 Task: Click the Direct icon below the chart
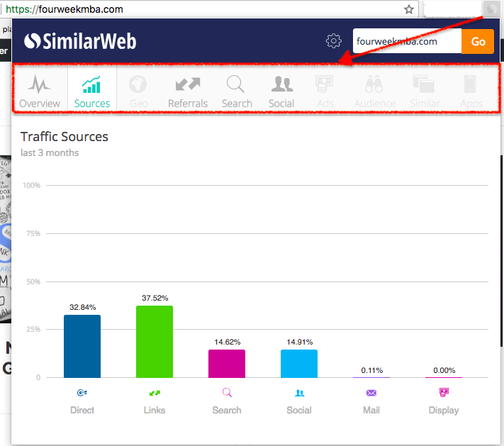point(82,393)
